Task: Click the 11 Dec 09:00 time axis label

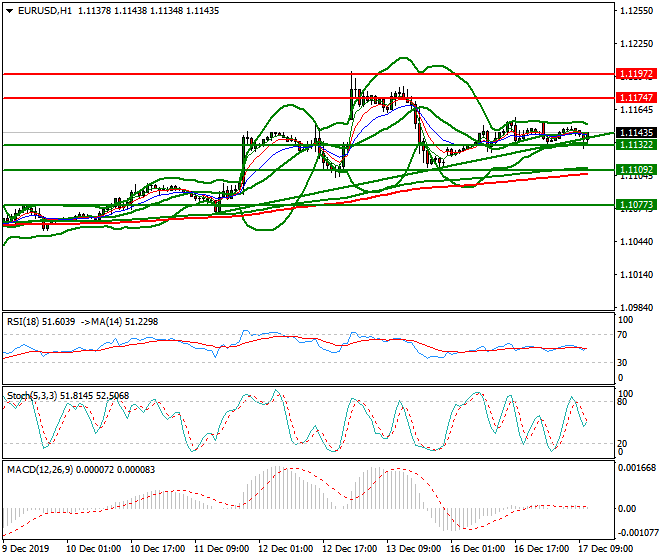Action: click(222, 549)
